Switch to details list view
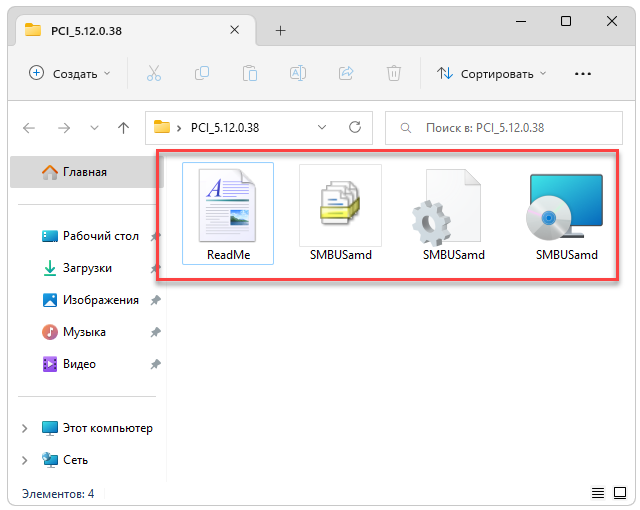 pos(598,493)
